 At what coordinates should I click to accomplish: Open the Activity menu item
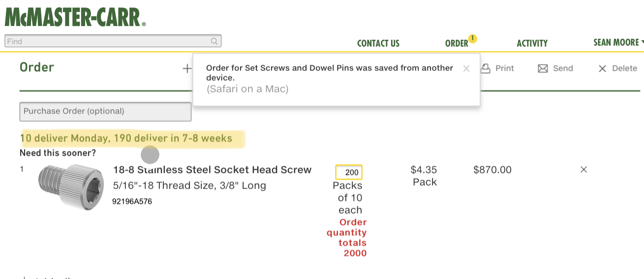pos(532,44)
